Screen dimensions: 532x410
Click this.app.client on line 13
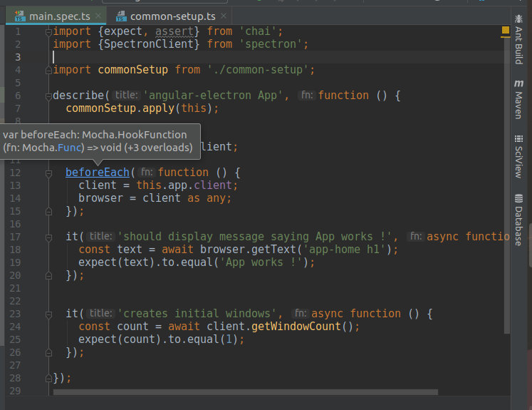click(x=184, y=185)
